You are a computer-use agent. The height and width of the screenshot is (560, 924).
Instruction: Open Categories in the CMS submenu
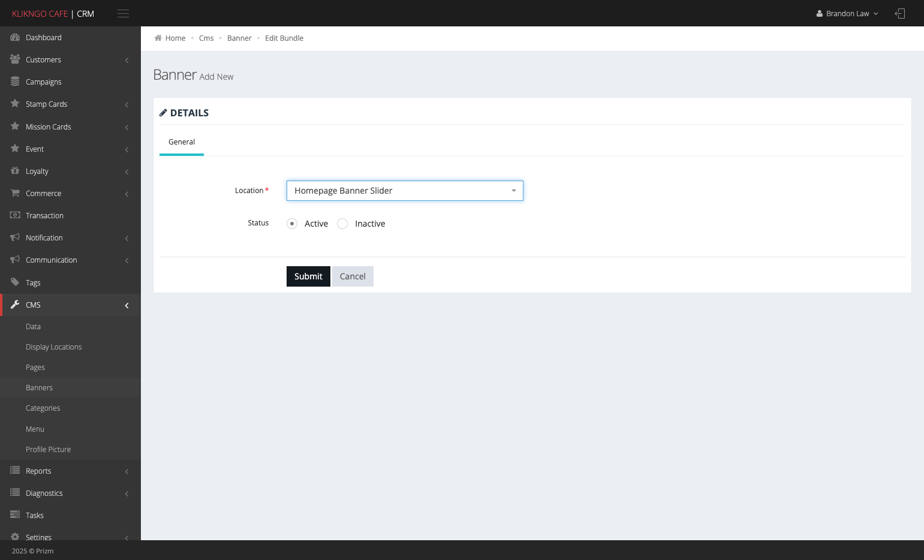[43, 408]
